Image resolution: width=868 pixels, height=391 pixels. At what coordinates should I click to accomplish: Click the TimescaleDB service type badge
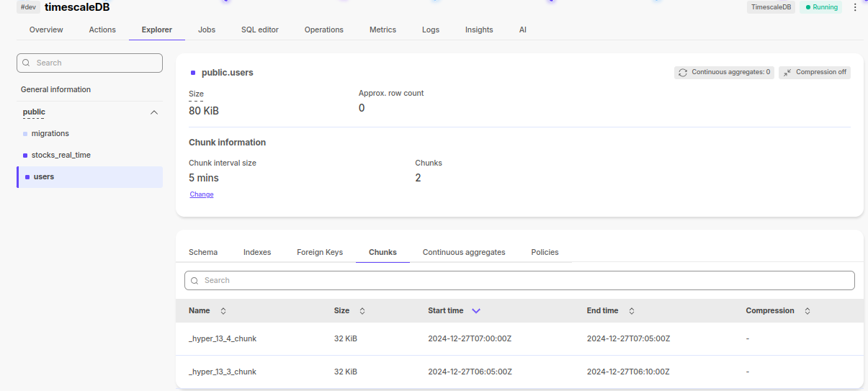pyautogui.click(x=771, y=7)
